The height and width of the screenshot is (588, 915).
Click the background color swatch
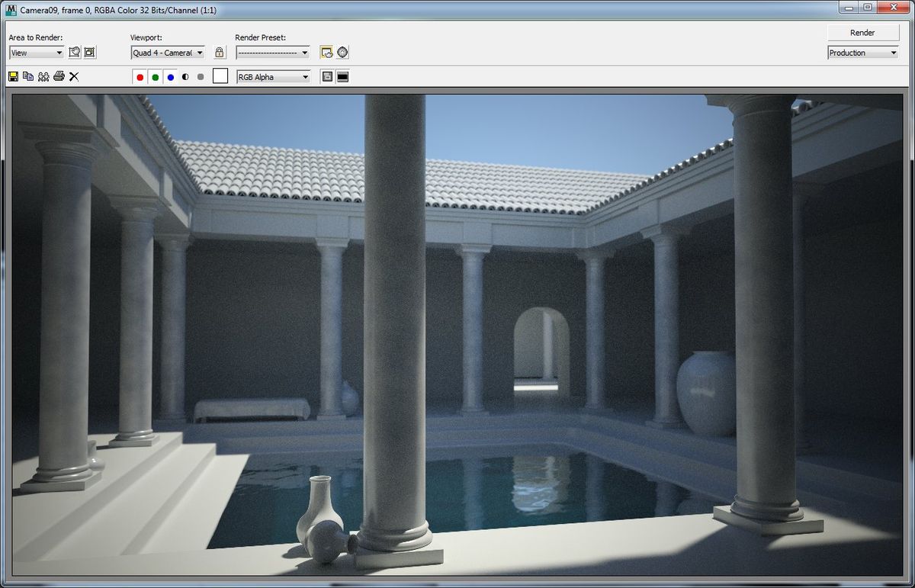click(219, 76)
